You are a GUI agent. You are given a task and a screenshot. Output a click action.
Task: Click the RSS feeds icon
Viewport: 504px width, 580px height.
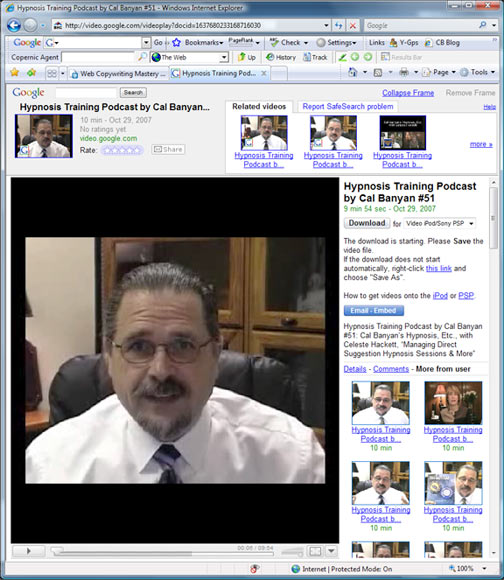(x=378, y=72)
